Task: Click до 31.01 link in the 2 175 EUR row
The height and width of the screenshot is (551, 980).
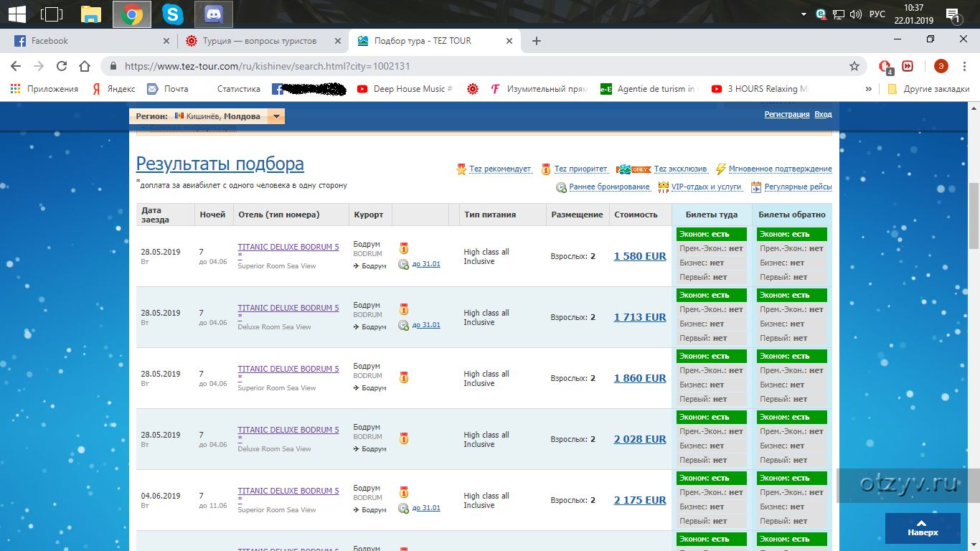Action: click(426, 508)
